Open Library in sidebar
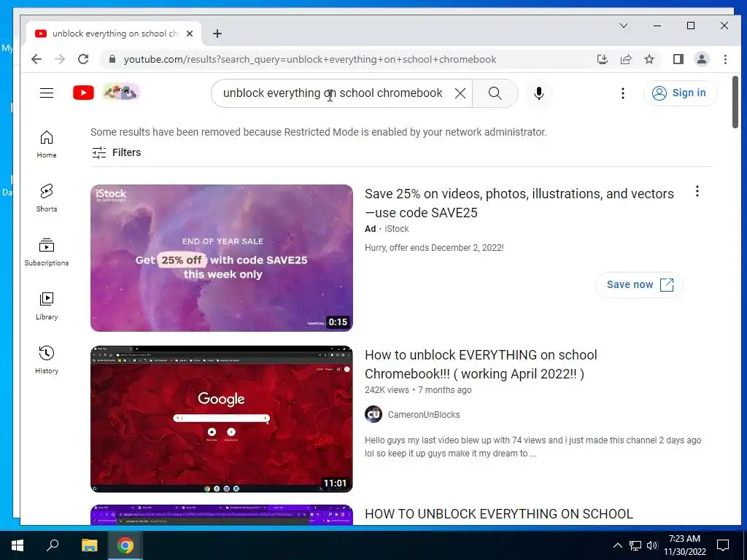This screenshot has height=560, width=747. (x=47, y=306)
